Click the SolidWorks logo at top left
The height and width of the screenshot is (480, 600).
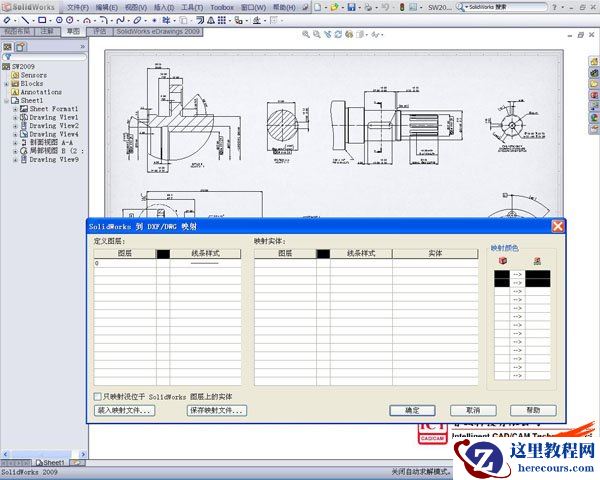pos(28,7)
